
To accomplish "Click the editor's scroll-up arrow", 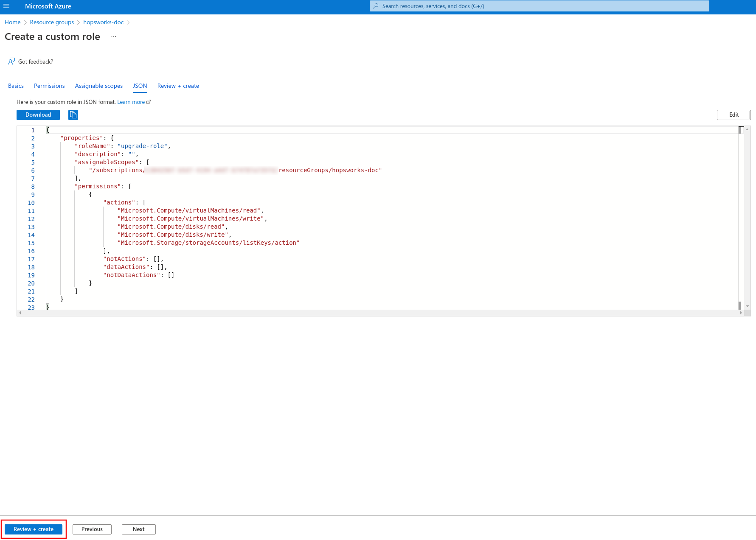I will pos(747,129).
